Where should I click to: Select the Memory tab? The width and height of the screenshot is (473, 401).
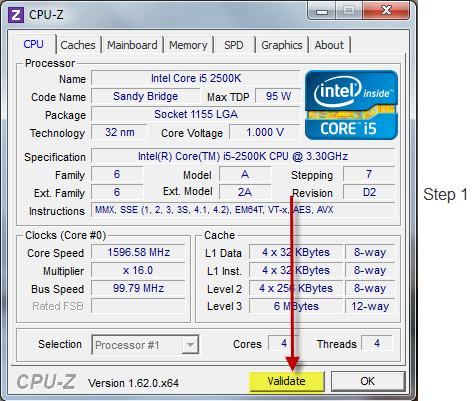188,45
